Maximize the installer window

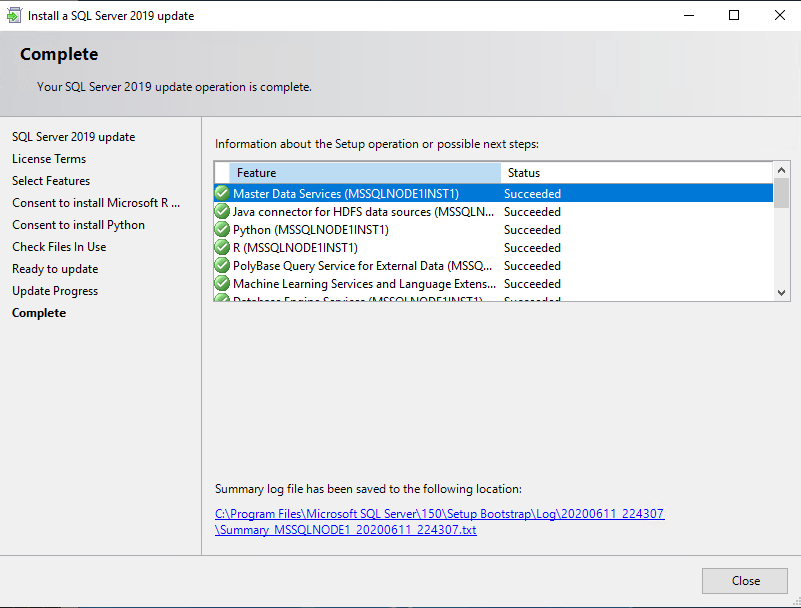(x=734, y=15)
